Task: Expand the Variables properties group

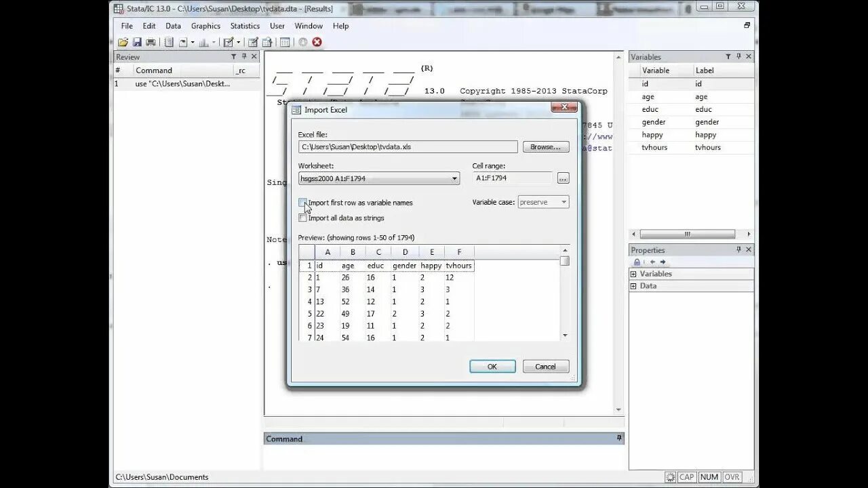Action: coord(633,274)
